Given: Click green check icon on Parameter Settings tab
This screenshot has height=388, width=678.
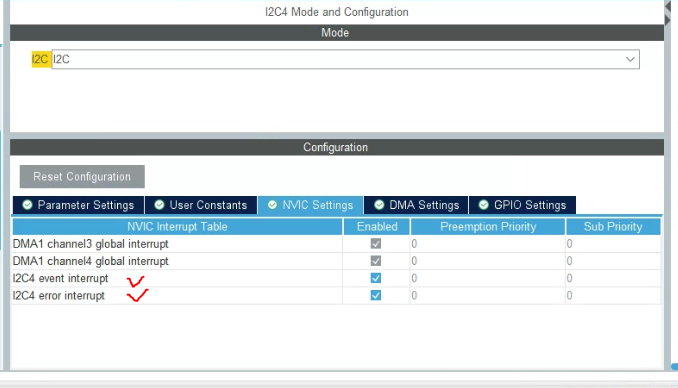Looking at the screenshot, I should (27, 205).
